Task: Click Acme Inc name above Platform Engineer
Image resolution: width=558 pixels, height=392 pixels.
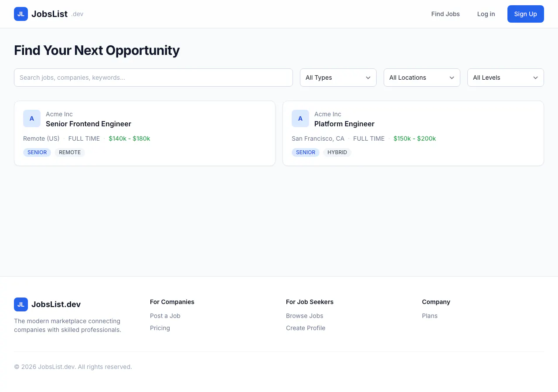Action: coord(328,114)
